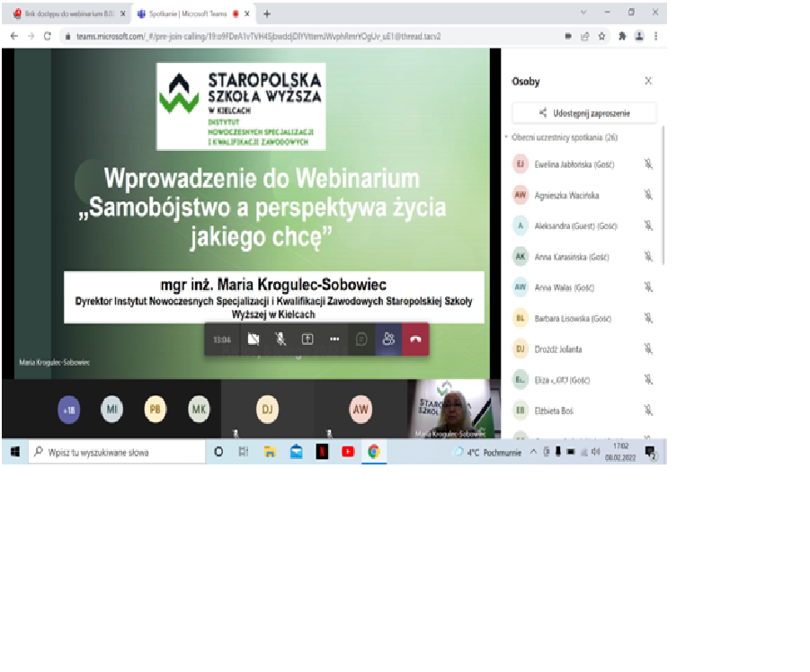Open Mail app from taskbar
Image resolution: width=810 pixels, height=672 pixels.
click(x=296, y=452)
